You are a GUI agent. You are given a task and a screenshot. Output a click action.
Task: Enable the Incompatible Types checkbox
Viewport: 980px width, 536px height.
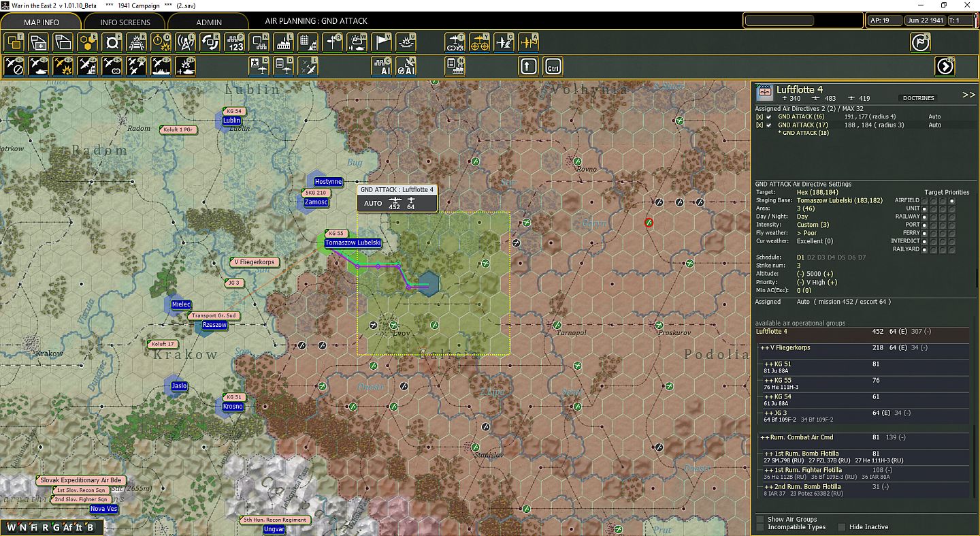coord(760,527)
